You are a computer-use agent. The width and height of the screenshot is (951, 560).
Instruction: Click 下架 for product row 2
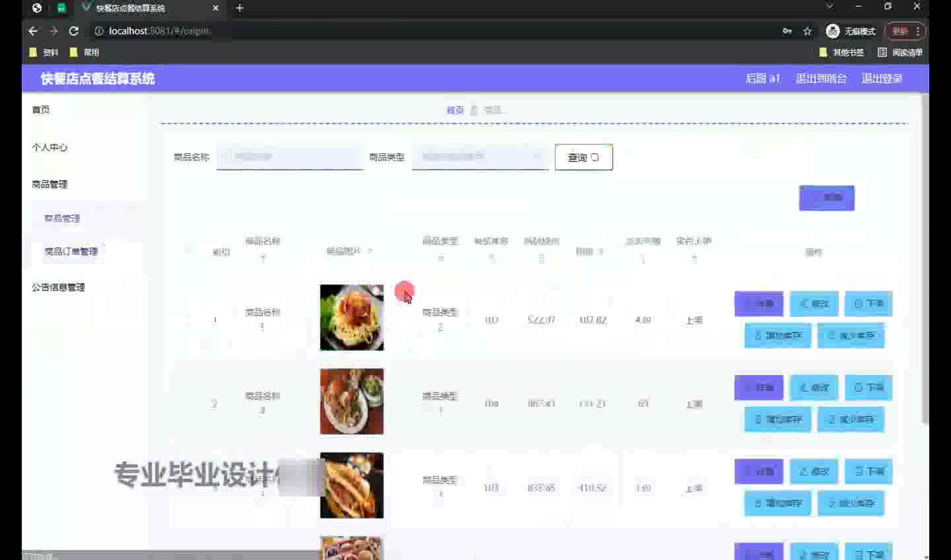868,388
